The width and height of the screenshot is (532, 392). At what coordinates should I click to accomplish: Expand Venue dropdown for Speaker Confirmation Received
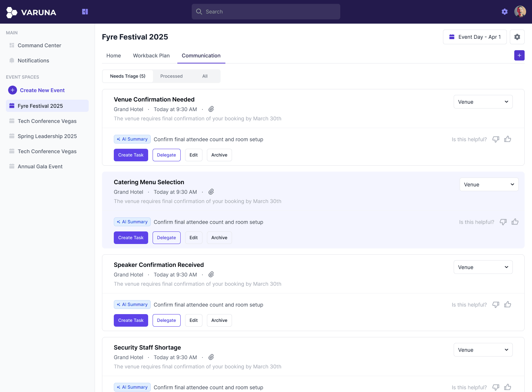(x=483, y=267)
